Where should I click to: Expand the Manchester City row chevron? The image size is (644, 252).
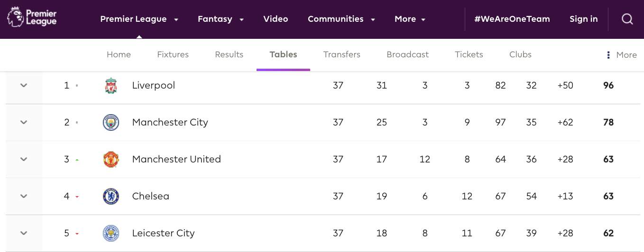coord(24,123)
